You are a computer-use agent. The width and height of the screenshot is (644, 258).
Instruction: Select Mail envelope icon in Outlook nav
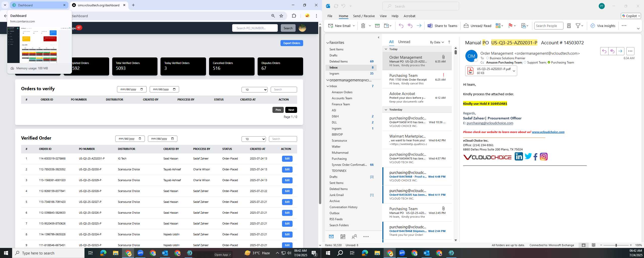[331, 237]
